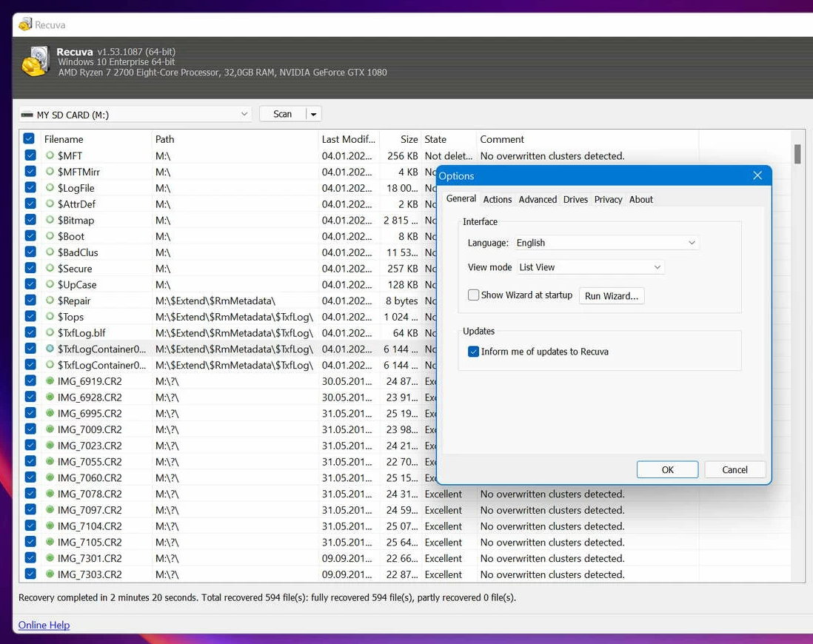Click the Excellent state of IMG_7097.CR2
813x644 pixels.
tap(444, 510)
